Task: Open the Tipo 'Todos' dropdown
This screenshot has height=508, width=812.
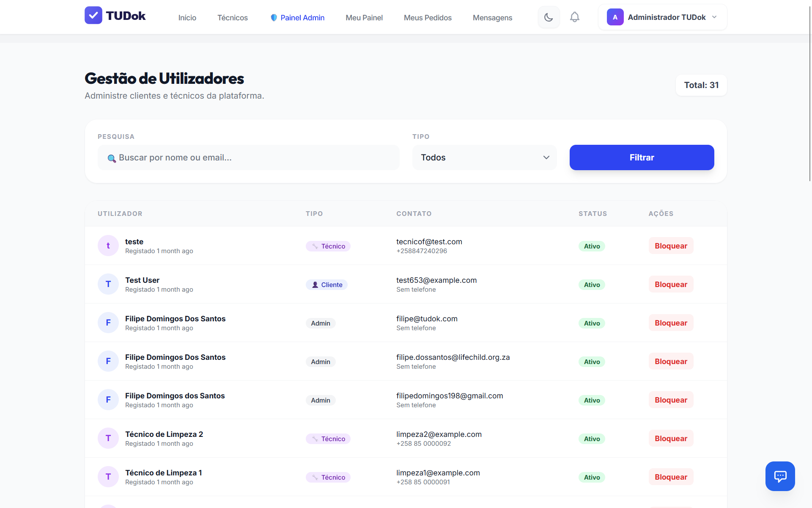Action: pos(484,157)
